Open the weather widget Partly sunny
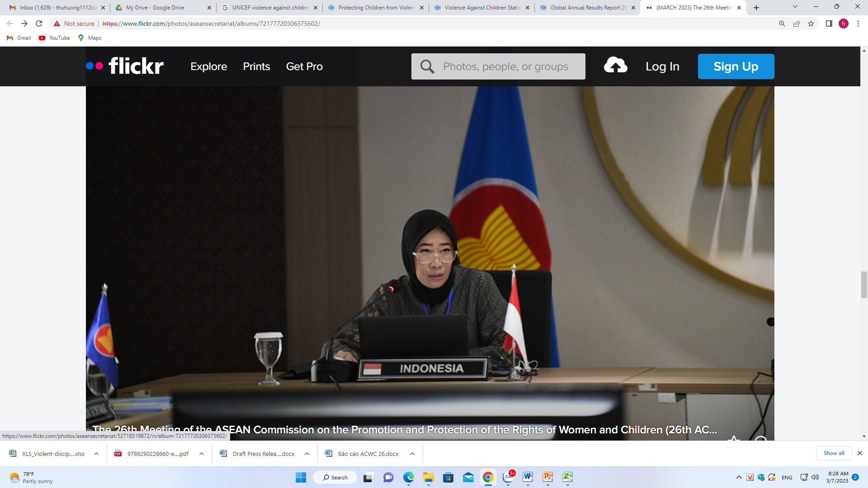Image resolution: width=868 pixels, height=488 pixels. pos(31,478)
